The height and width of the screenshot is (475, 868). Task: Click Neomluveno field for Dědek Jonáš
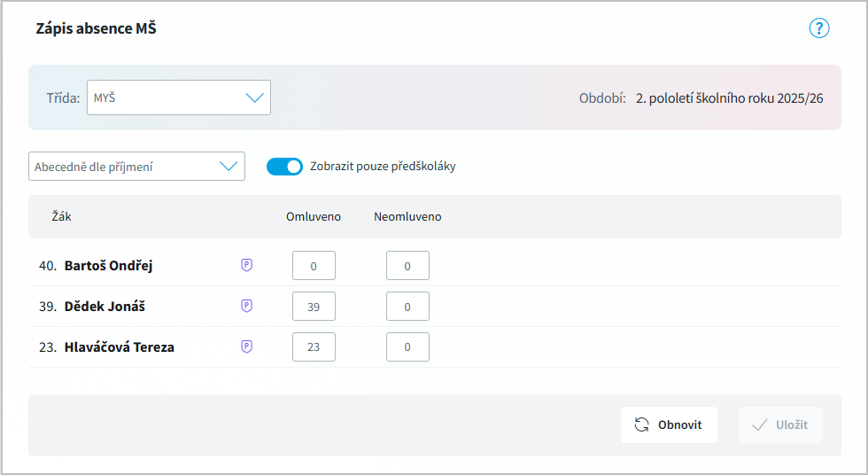pos(407,307)
